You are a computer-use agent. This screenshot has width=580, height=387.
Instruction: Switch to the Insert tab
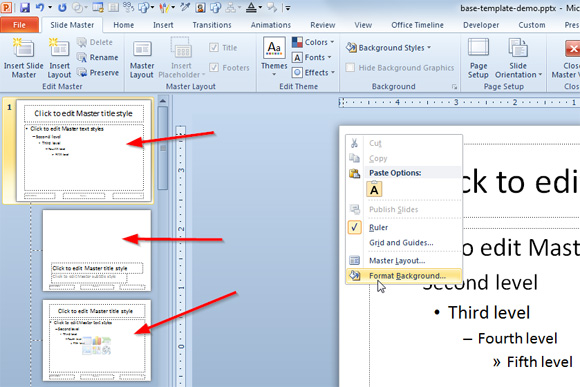[x=163, y=25]
